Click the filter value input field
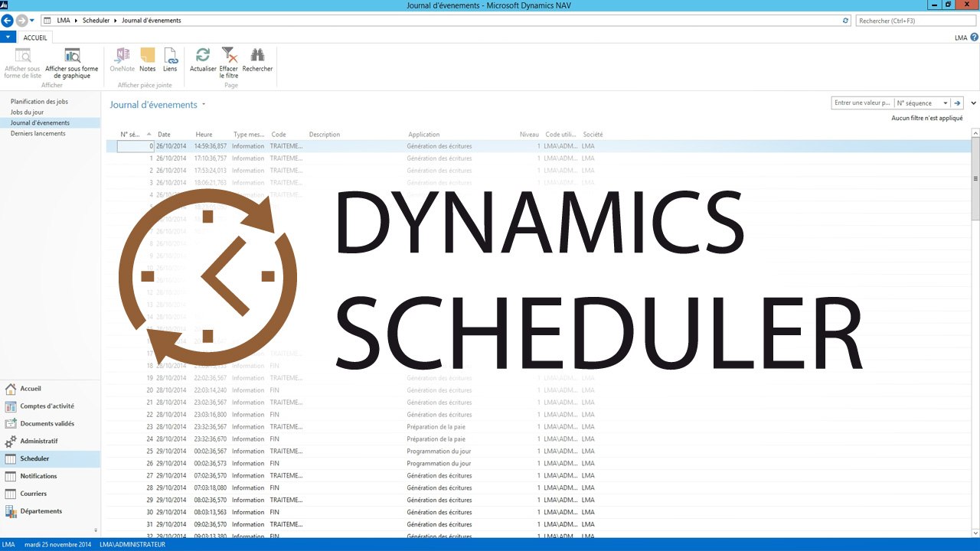The height and width of the screenshot is (551, 980). pyautogui.click(x=862, y=103)
